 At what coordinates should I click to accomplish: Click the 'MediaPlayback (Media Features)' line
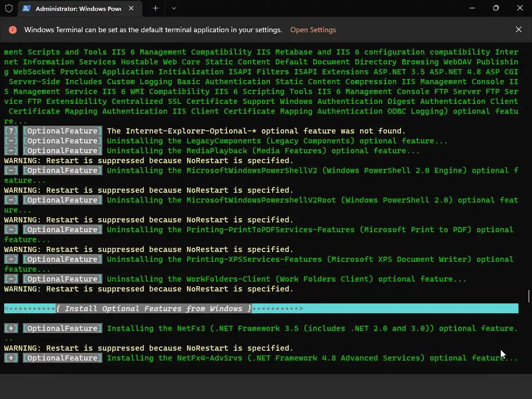[x=212, y=151]
